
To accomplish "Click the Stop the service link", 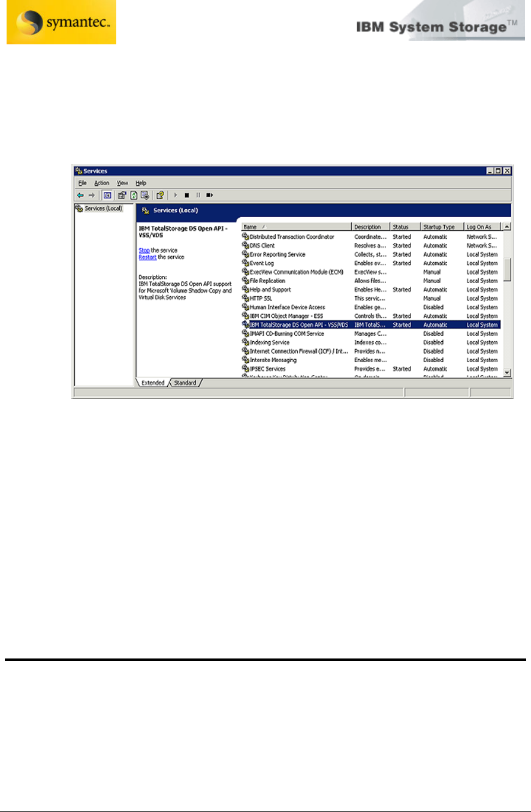I will tap(144, 250).
